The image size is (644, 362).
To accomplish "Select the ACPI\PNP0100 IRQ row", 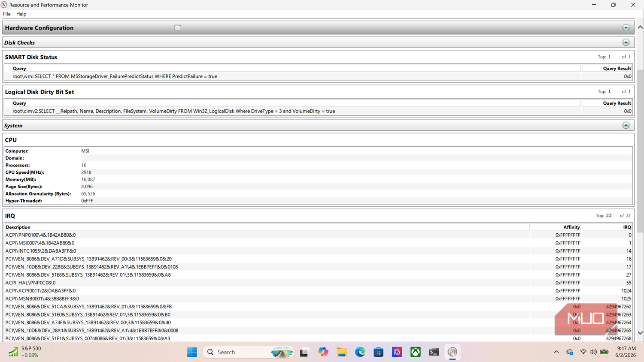I will tap(318, 235).
